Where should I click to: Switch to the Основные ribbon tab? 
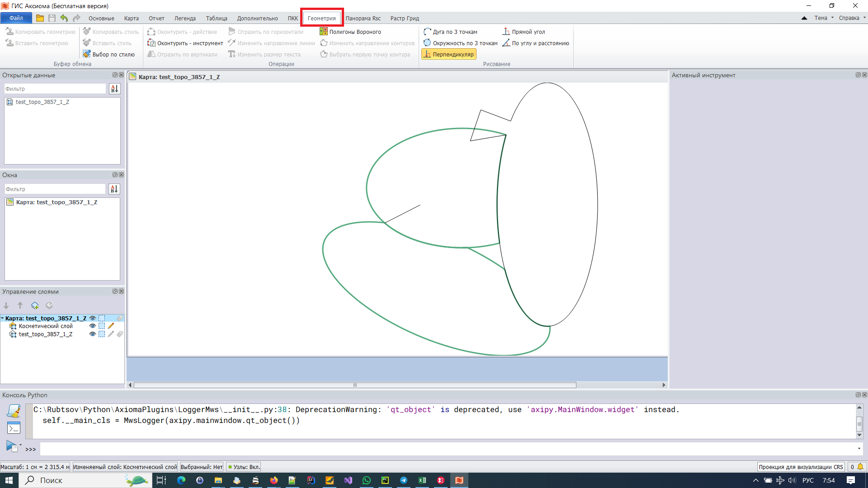101,18
